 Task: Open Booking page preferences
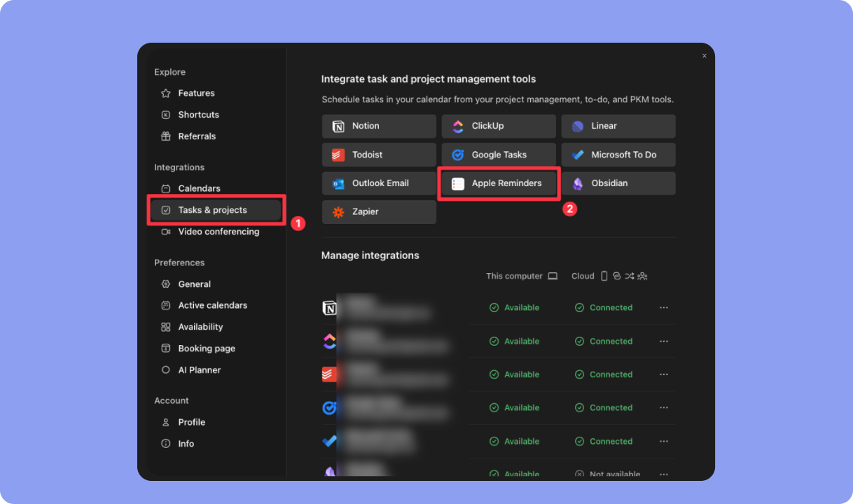tap(198, 349)
